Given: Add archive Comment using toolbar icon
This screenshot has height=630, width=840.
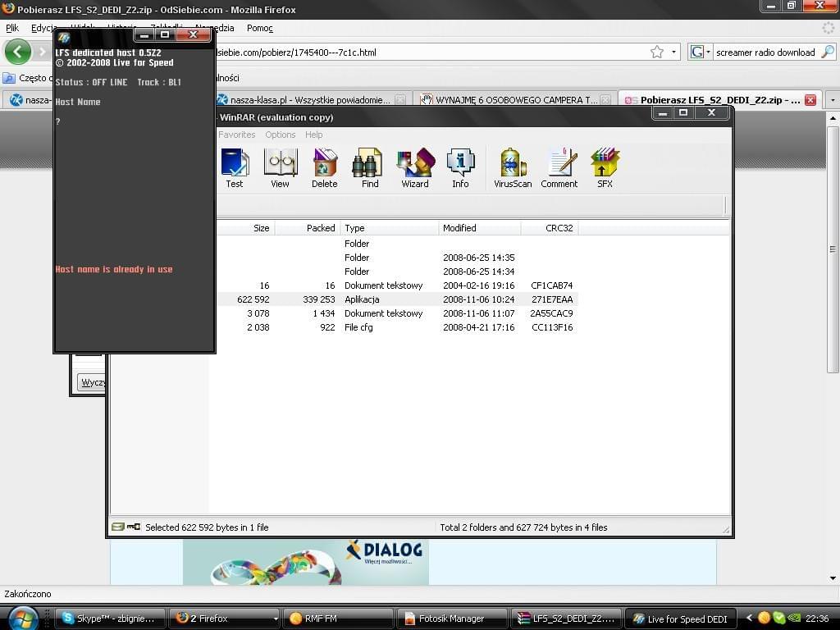Looking at the screenshot, I should click(x=559, y=167).
